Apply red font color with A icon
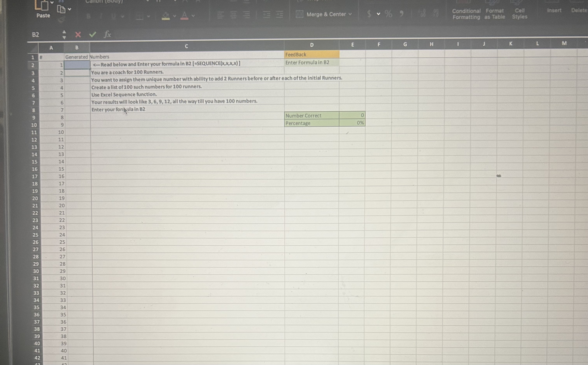The image size is (588, 365). point(184,16)
